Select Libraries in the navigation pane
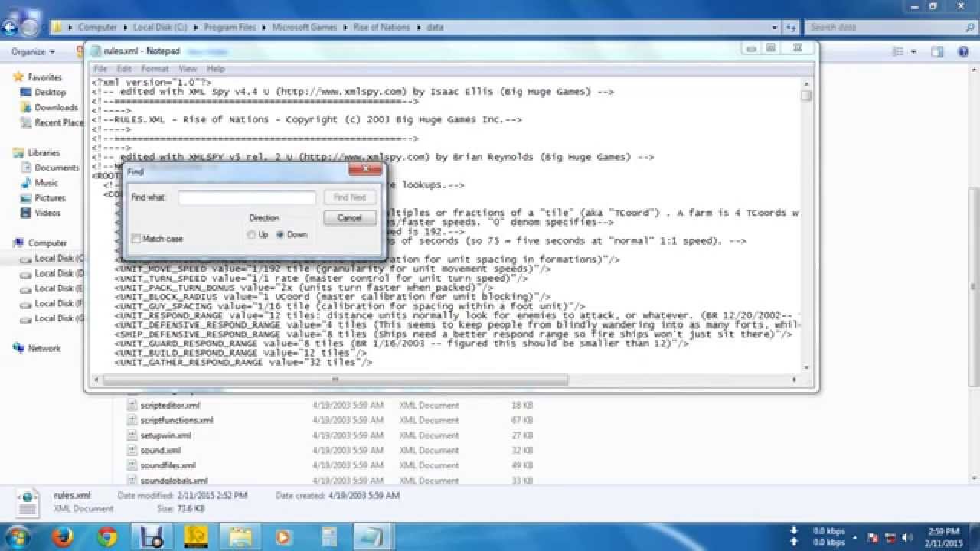980x551 pixels. point(44,153)
